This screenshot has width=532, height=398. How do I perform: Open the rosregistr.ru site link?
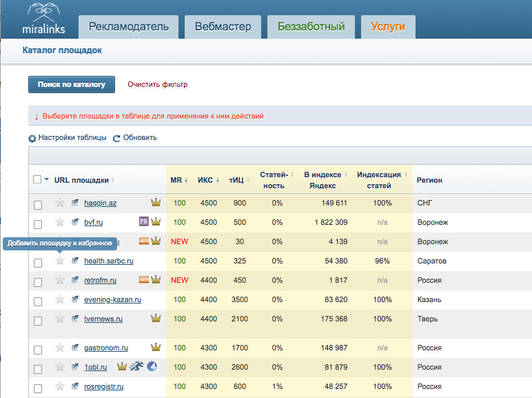[104, 386]
